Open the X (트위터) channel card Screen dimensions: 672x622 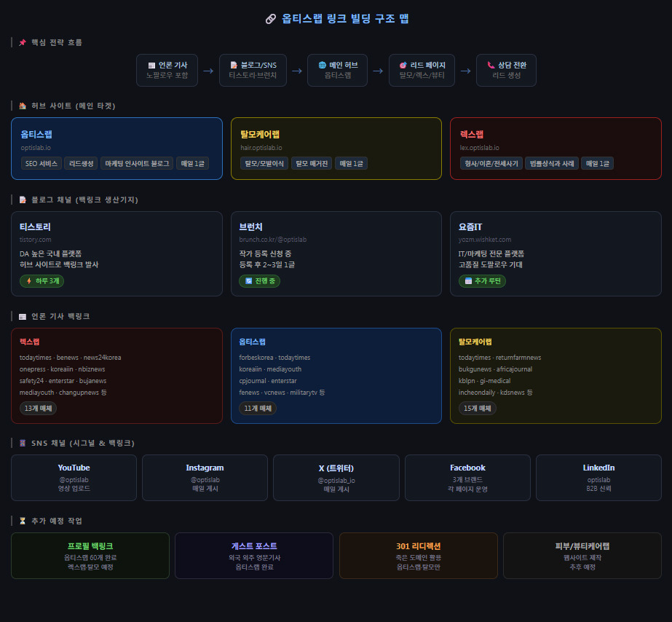point(336,478)
